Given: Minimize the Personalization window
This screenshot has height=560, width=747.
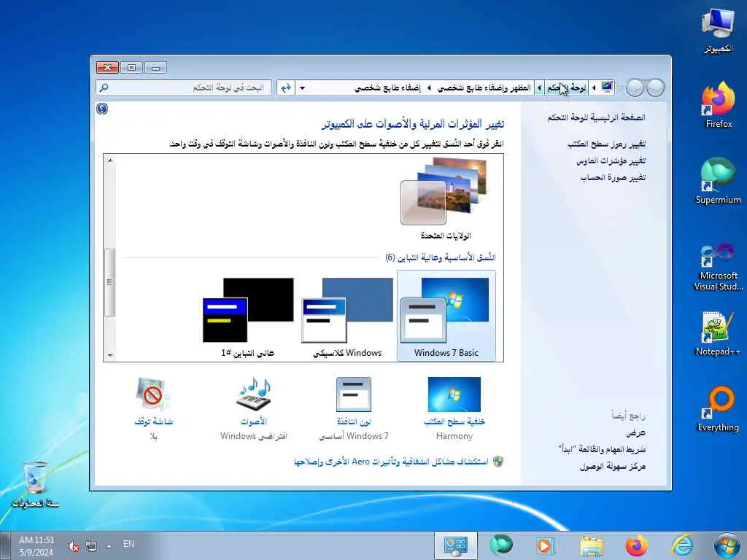Looking at the screenshot, I should tap(156, 68).
